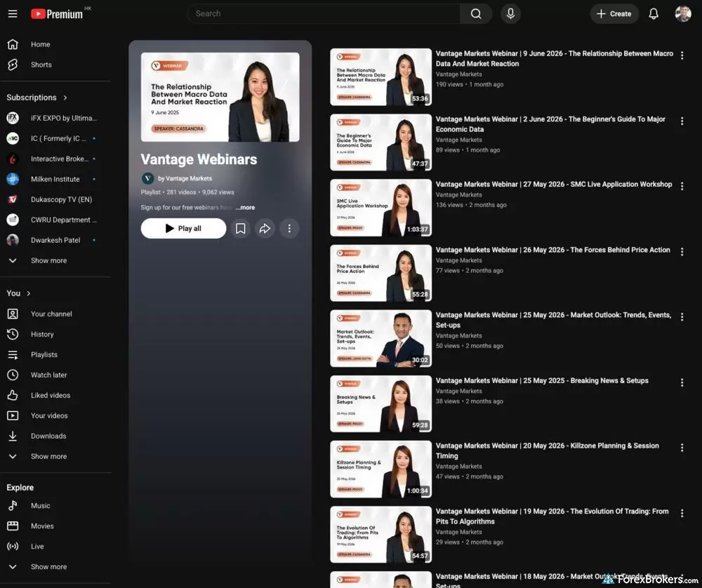Open options for 19 May 2026 video
This screenshot has width=702, height=588.
[682, 514]
